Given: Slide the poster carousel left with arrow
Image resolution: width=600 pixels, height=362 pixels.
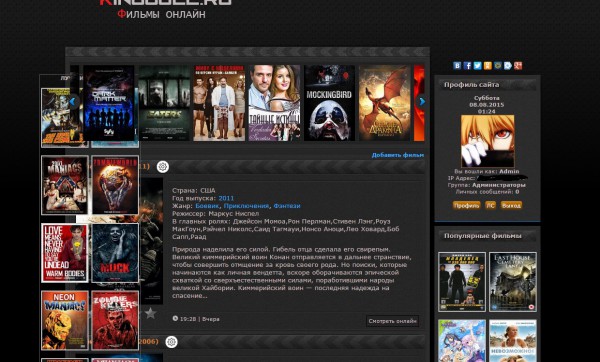Looking at the screenshot, I should pos(73,101).
